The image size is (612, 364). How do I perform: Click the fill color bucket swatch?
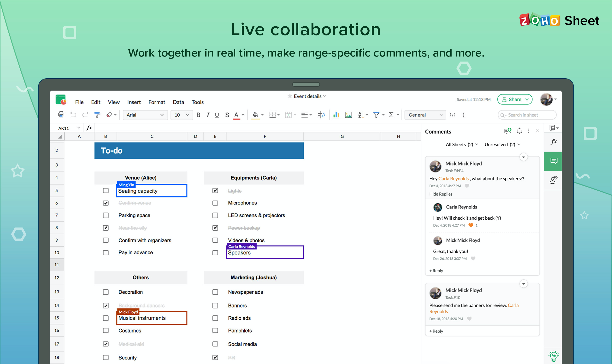(x=255, y=115)
